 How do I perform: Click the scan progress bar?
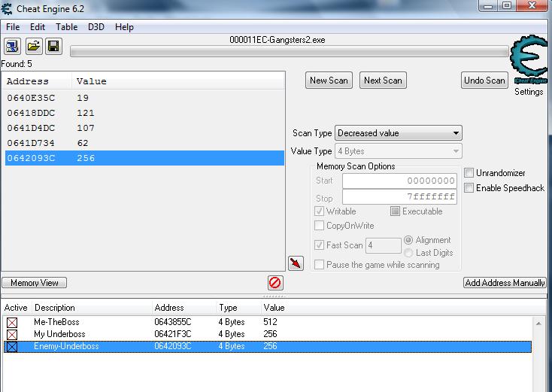290,52
